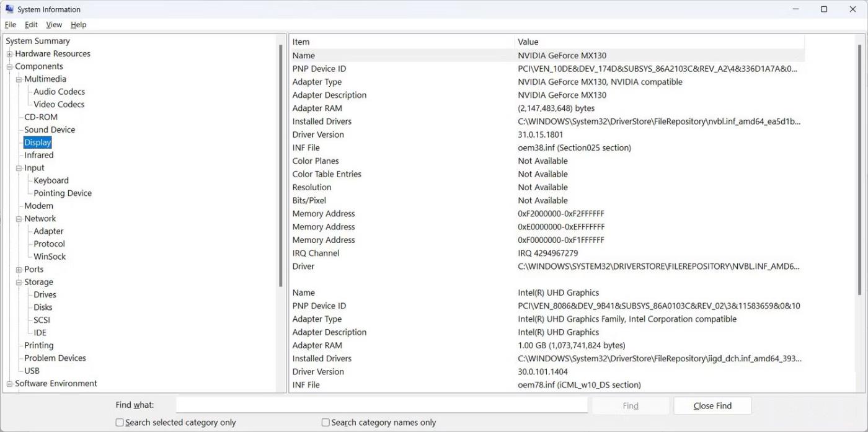Select the NVIDIA GeForce MX130 Name row
868x432 pixels.
click(547, 56)
